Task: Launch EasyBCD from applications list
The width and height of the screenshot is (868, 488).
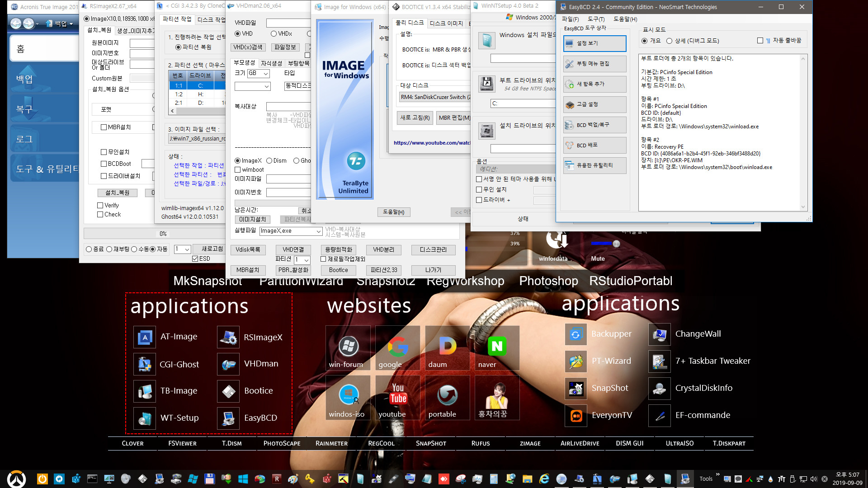Action: tap(228, 418)
